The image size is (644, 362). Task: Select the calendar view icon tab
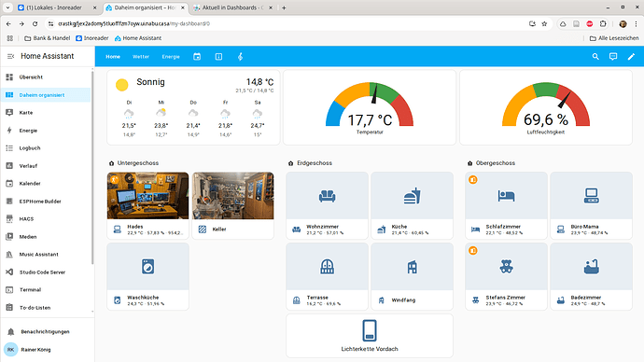click(197, 57)
